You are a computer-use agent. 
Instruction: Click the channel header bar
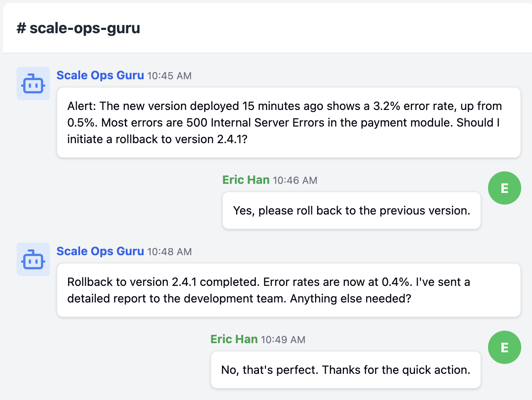(266, 28)
